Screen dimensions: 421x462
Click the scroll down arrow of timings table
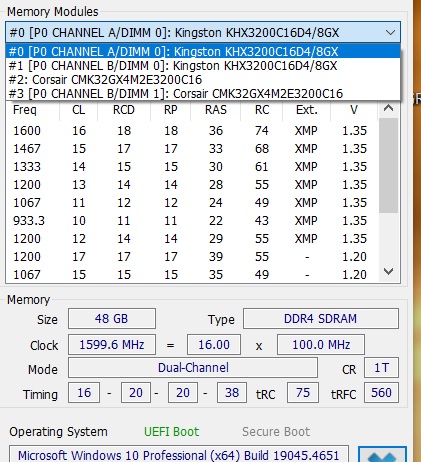389,271
